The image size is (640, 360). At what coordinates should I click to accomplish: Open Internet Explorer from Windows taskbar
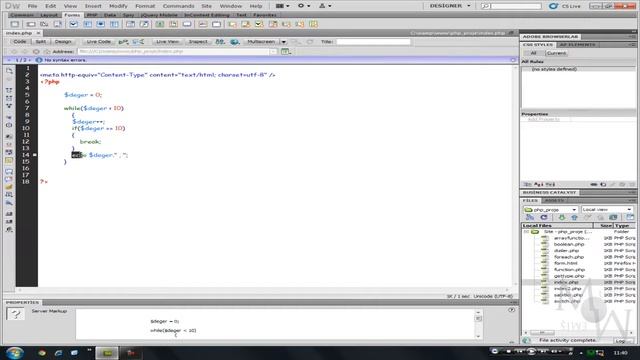click(58, 353)
